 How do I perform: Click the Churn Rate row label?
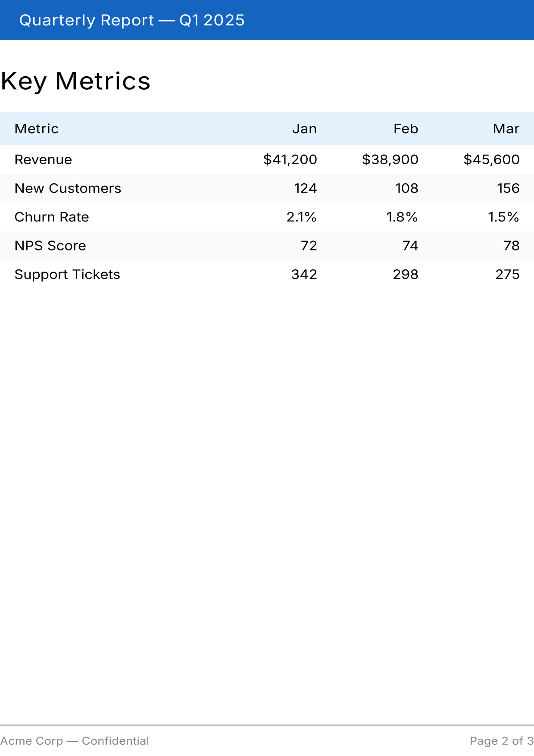[x=52, y=217]
